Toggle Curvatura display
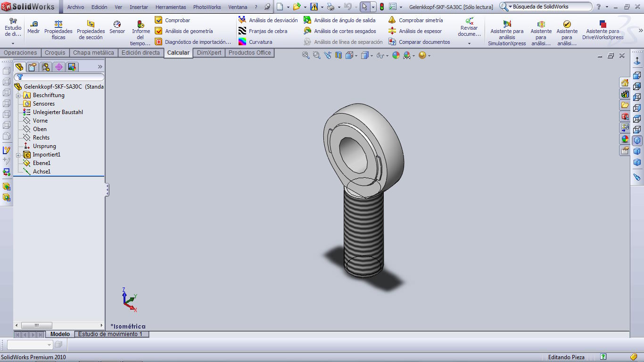 pyautogui.click(x=255, y=42)
